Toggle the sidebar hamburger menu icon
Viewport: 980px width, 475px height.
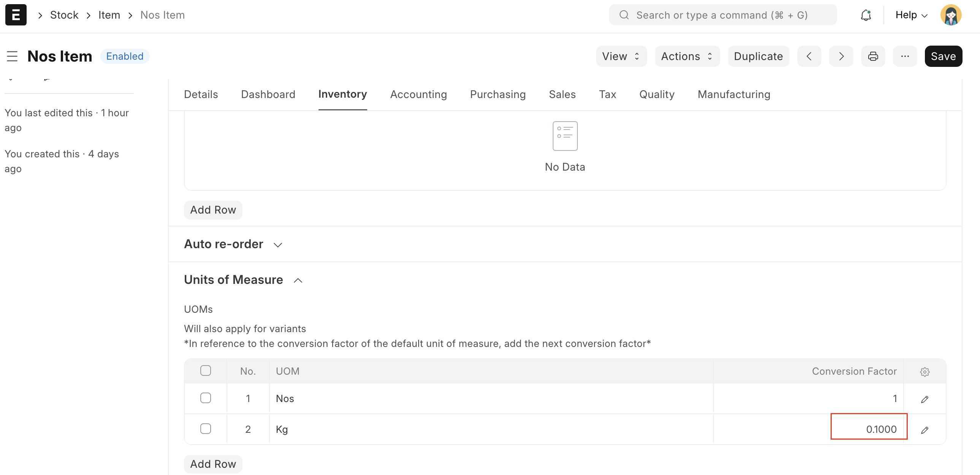[x=12, y=56]
